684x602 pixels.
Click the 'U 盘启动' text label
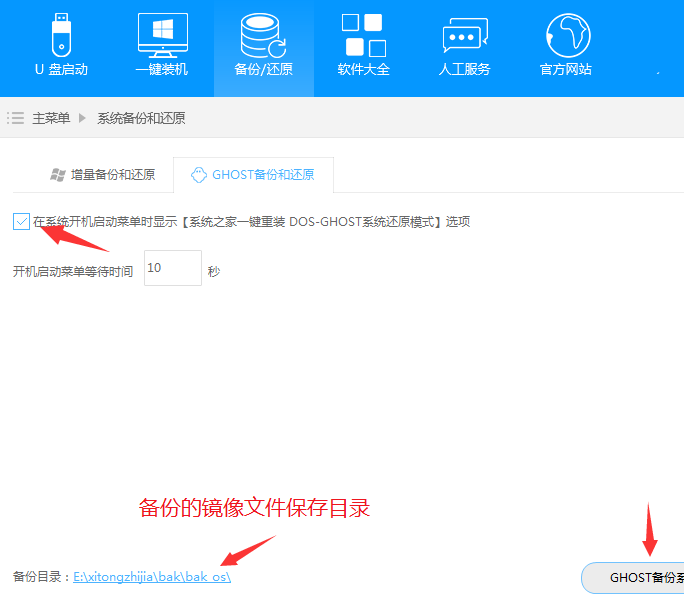pyautogui.click(x=61, y=69)
